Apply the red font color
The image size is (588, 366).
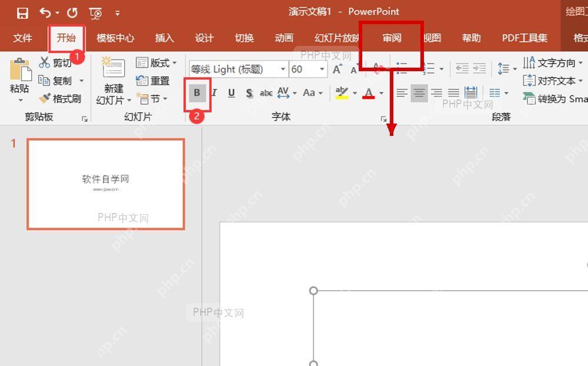[x=369, y=93]
